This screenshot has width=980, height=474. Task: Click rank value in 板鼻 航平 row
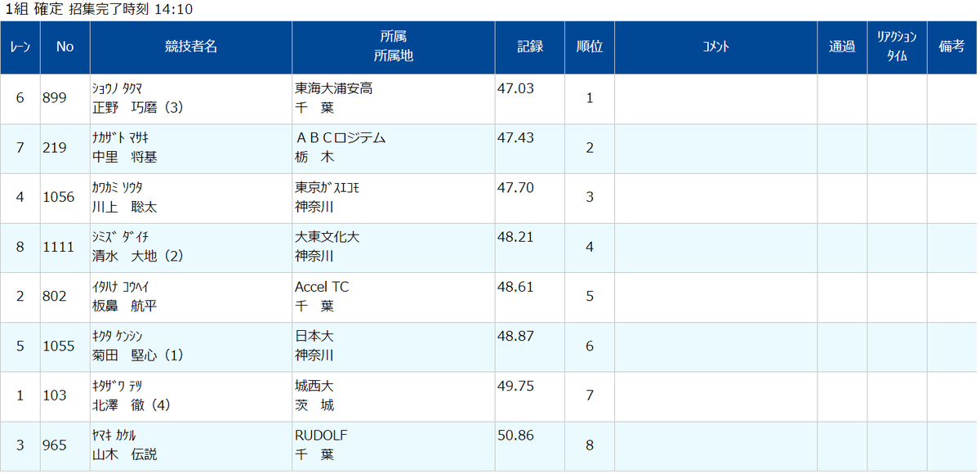590,297
